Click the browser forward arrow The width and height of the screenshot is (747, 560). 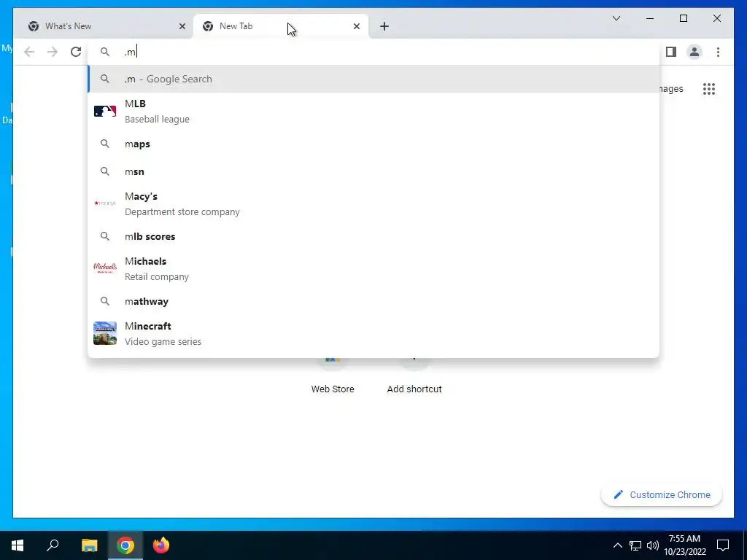53,52
